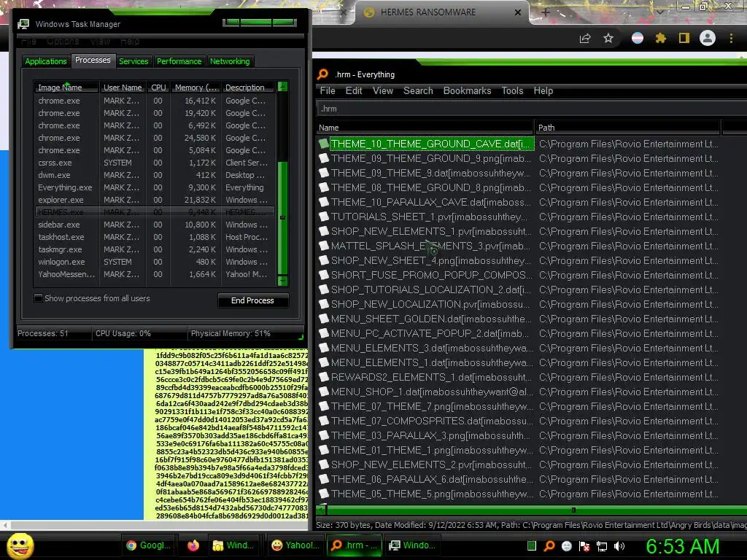Click Everything horizontal scrollbar
Image resolution: width=747 pixels, height=560 pixels.
tap(536, 510)
